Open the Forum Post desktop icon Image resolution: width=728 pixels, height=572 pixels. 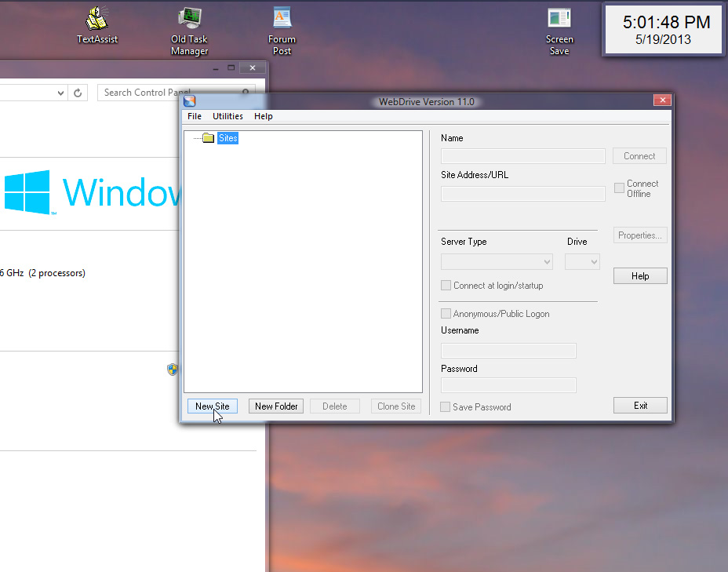coord(282,31)
